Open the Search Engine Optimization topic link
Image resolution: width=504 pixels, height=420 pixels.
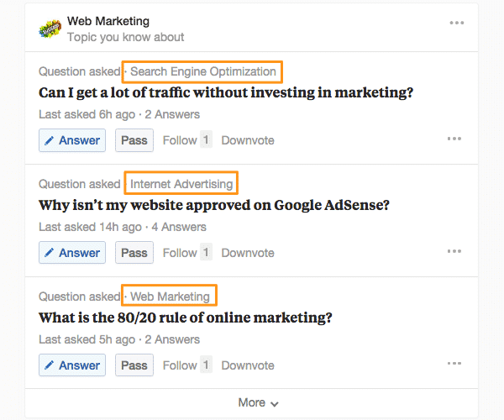point(203,71)
